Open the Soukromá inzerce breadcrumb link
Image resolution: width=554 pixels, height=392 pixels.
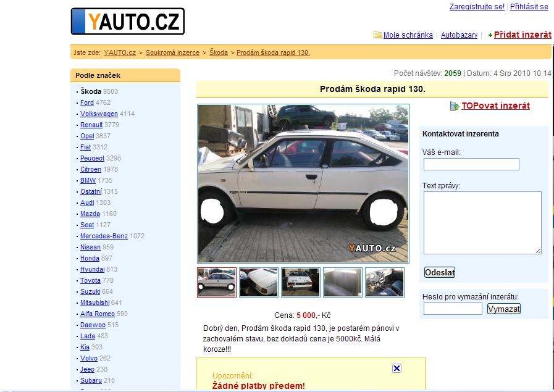[172, 52]
